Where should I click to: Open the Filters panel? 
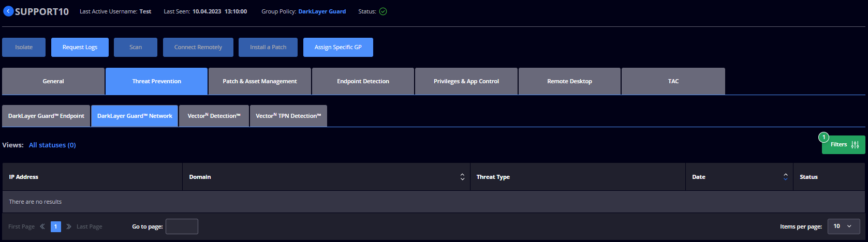tap(843, 145)
